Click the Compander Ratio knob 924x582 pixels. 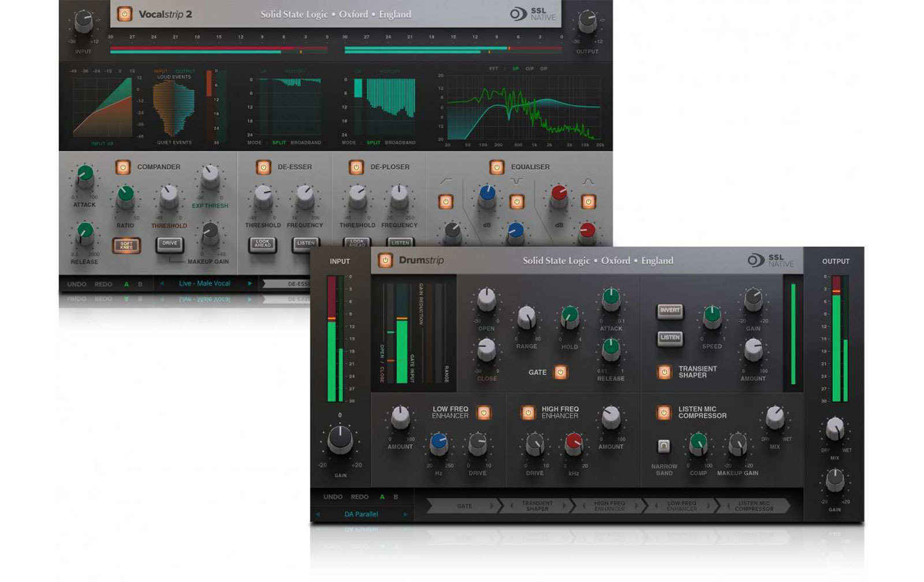point(125,197)
